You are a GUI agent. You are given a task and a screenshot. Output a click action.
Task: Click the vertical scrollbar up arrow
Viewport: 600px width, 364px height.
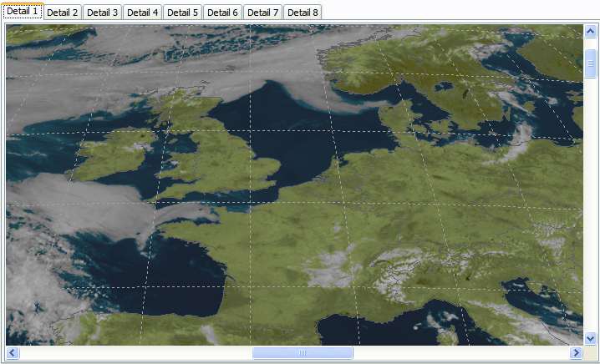[591, 32]
